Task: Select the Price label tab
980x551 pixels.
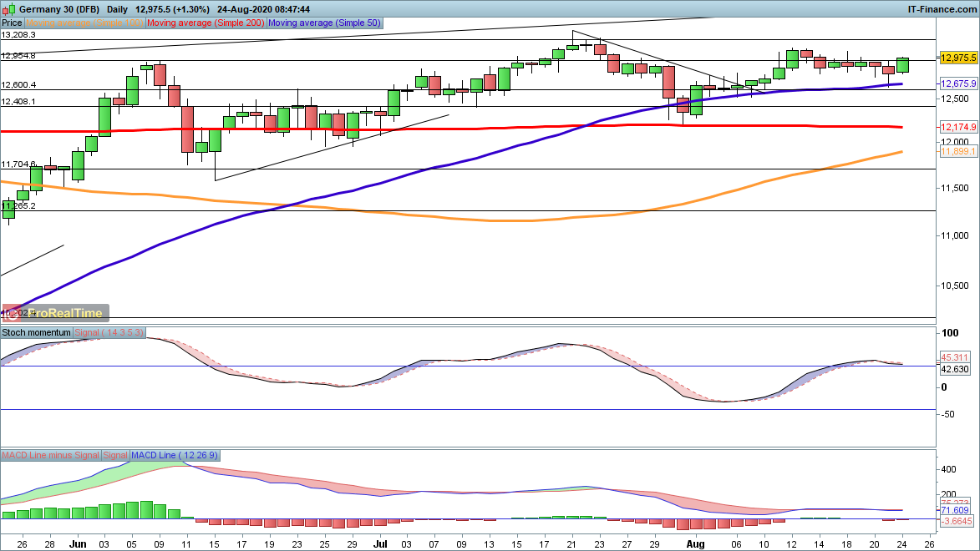Action: 12,24
